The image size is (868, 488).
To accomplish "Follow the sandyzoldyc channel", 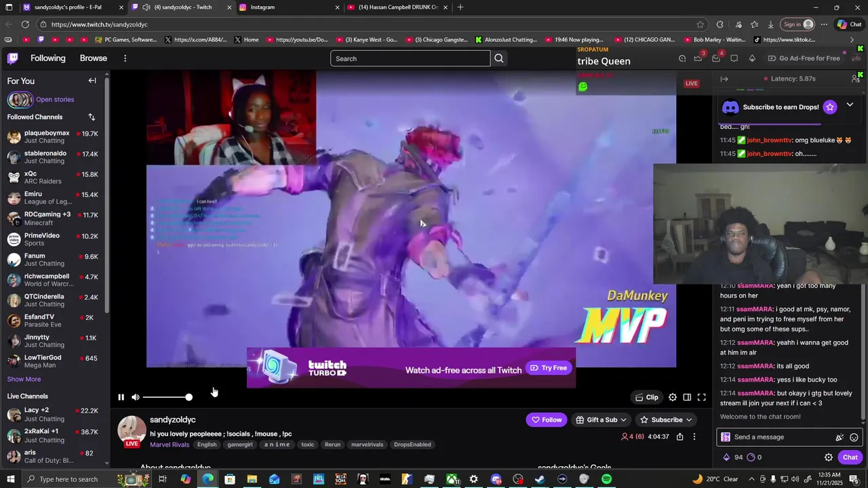I will point(546,420).
